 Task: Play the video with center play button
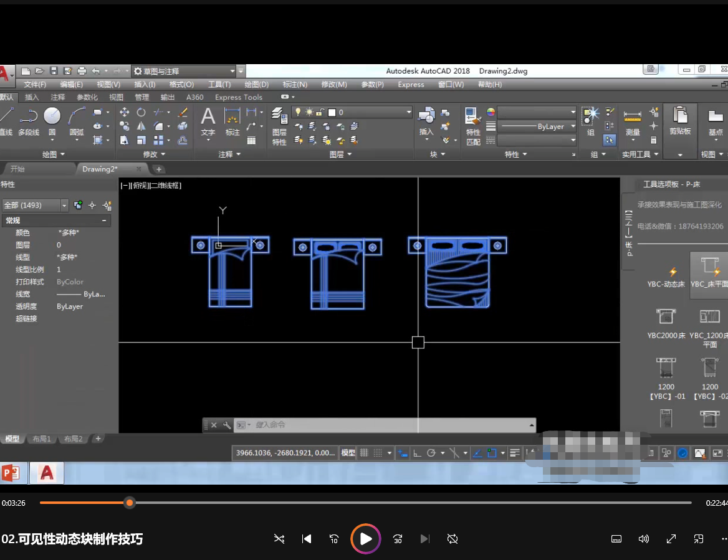[366, 539]
